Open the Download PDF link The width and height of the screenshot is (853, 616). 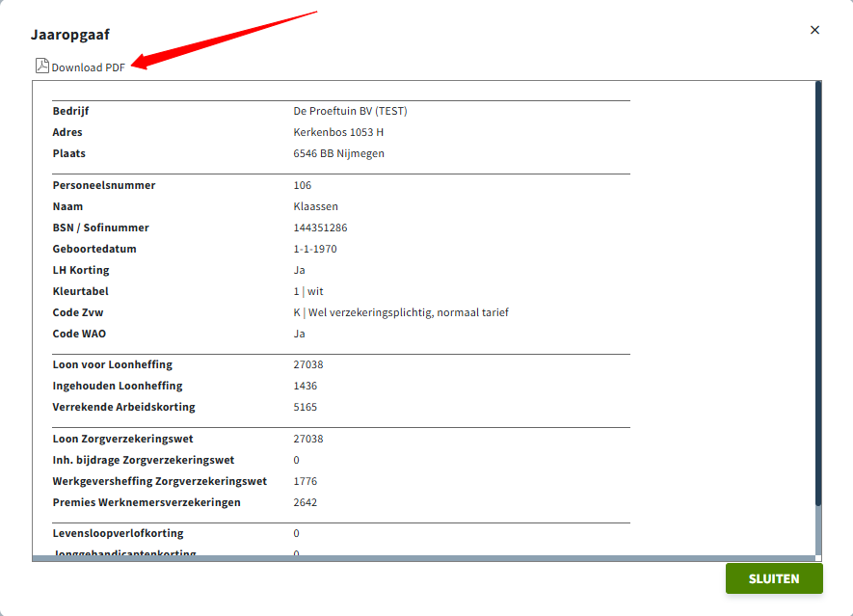pos(88,67)
